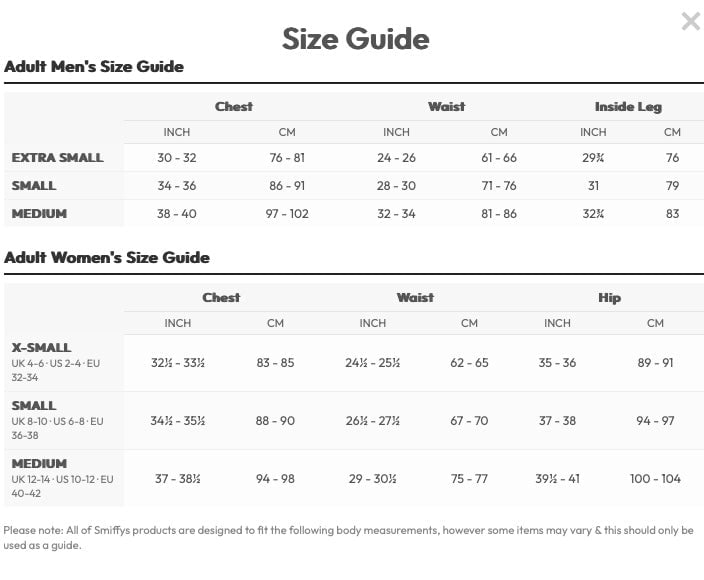Click the men's small chest value 34 - 36
This screenshot has height=580, width=704.
(177, 185)
